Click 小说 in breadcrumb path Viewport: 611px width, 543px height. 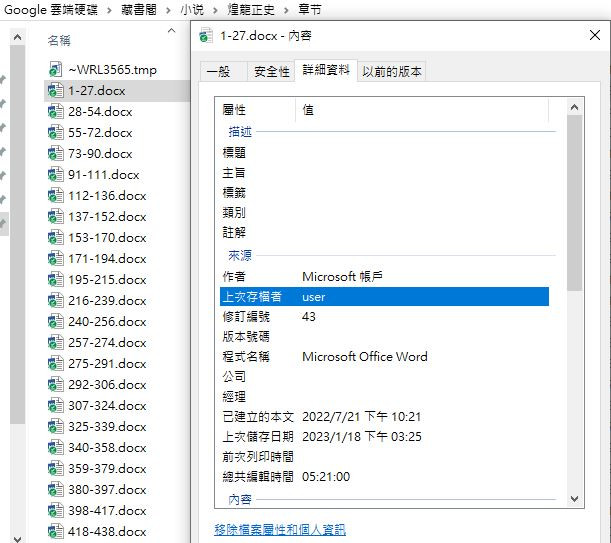click(x=192, y=9)
